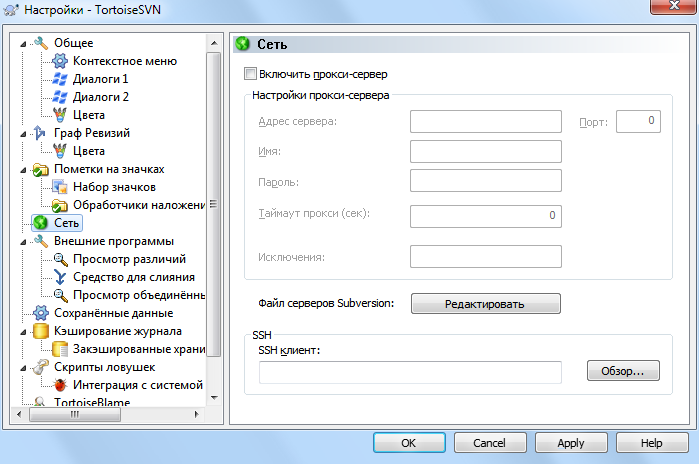Click the Исключения input field
This screenshot has width=699, height=464.
point(485,256)
